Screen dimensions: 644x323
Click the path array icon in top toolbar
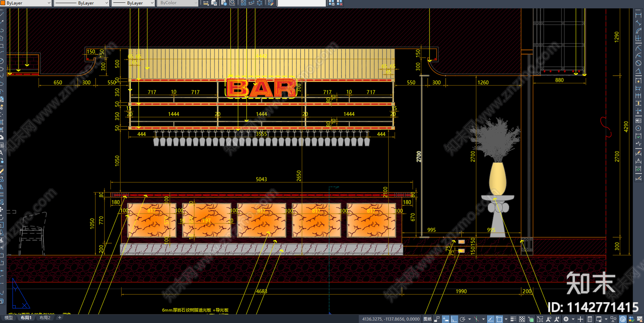pyautogui.click(x=252, y=3)
